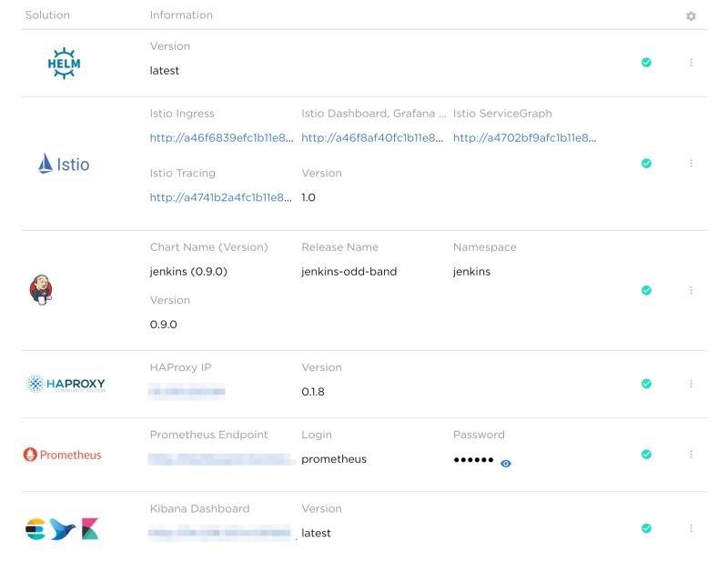
Task: Select login value 'prometheus'
Action: point(334,459)
